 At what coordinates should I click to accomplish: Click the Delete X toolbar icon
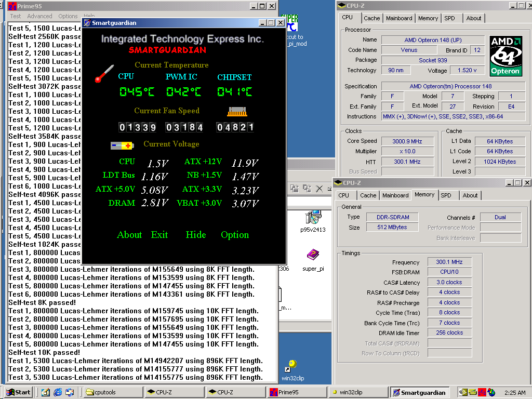pos(320,189)
